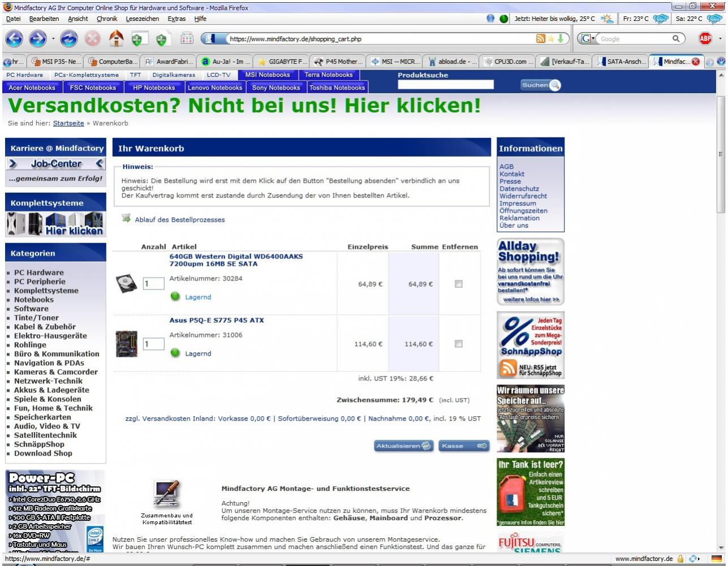The height and width of the screenshot is (566, 728).
Task: Check Entfernen box for WD6400AAKS drive
Action: point(458,284)
